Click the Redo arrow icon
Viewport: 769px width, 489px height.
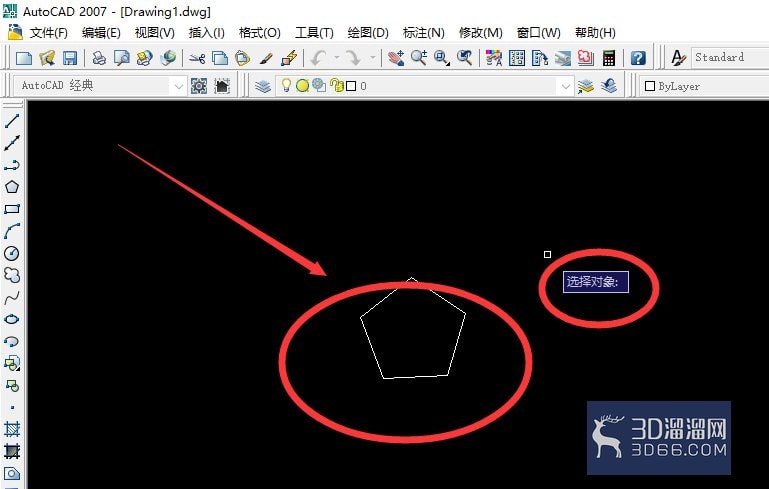tap(353, 58)
